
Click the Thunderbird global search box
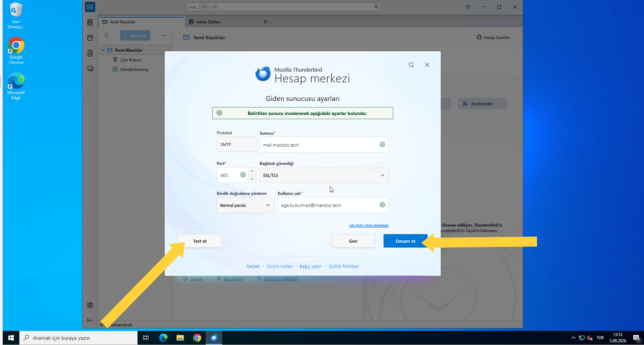284,7
